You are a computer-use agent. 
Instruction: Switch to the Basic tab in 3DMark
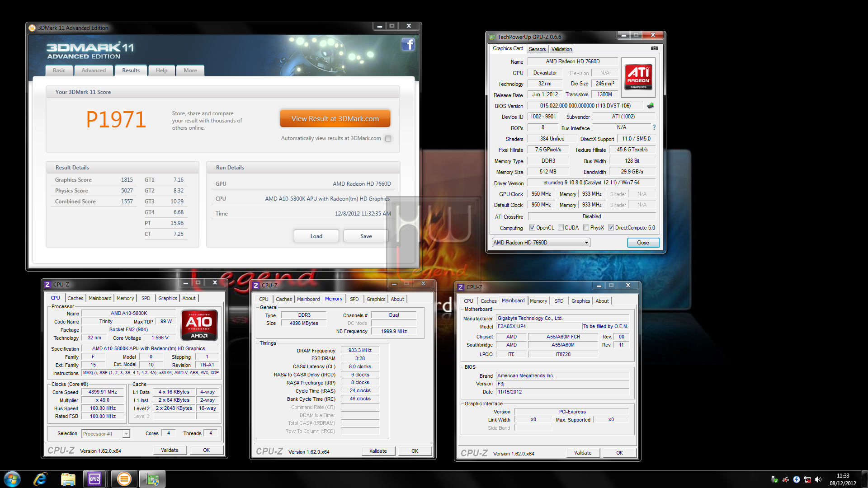pos(59,70)
